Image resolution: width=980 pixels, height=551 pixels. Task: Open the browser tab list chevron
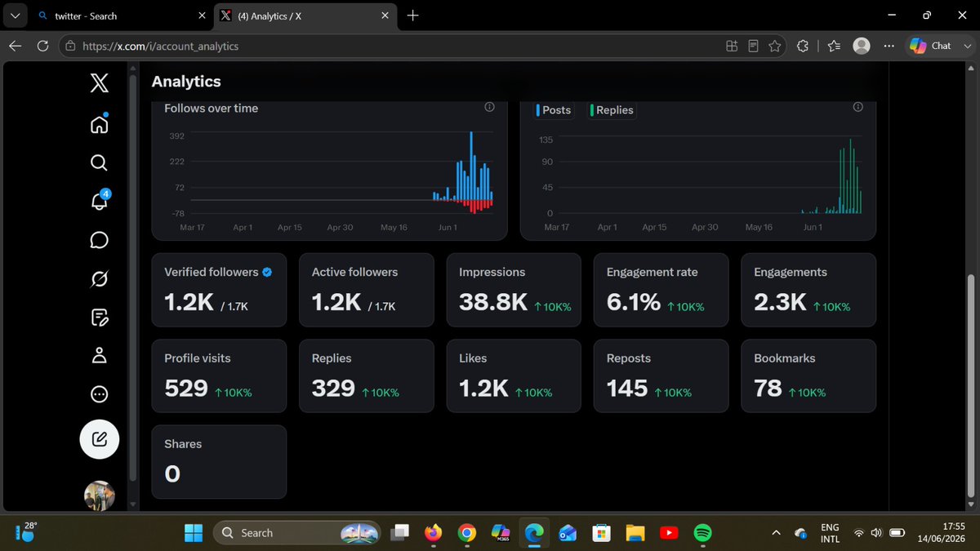point(15,16)
